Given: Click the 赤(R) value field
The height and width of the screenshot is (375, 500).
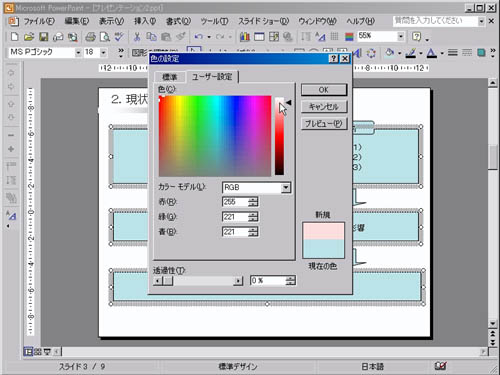Looking at the screenshot, I should click(x=236, y=202).
